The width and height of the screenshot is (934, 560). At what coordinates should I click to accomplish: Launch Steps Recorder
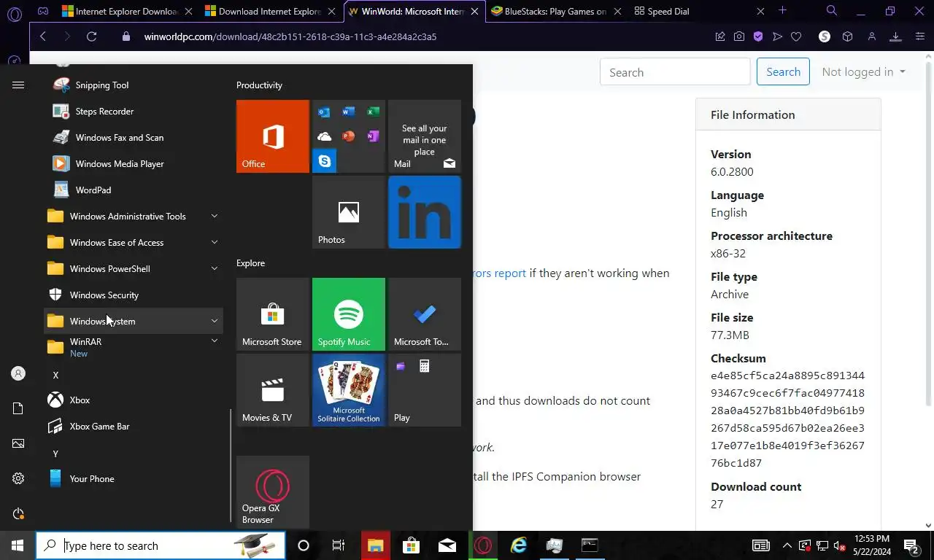click(x=134, y=112)
